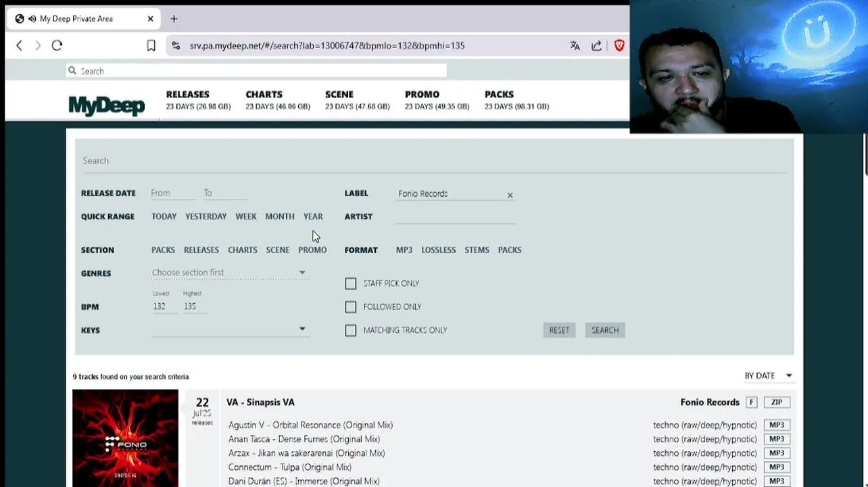
Task: Click the release date To field
Action: [225, 193]
